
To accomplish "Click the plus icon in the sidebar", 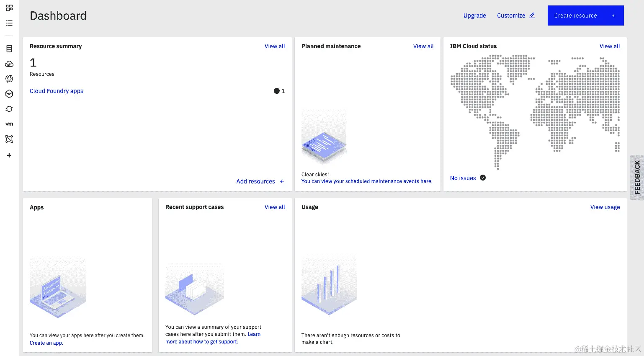I will [9, 155].
